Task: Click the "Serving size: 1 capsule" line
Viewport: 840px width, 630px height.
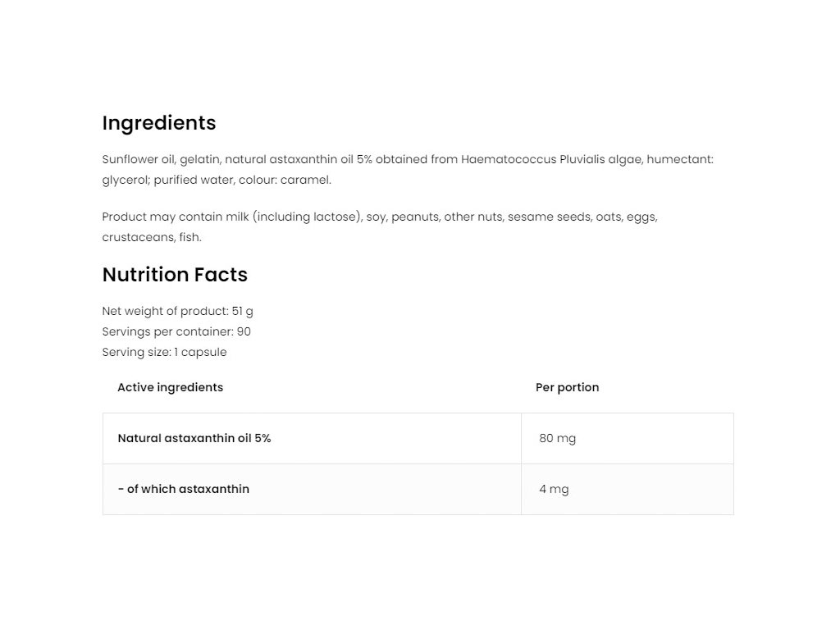Action: point(164,352)
